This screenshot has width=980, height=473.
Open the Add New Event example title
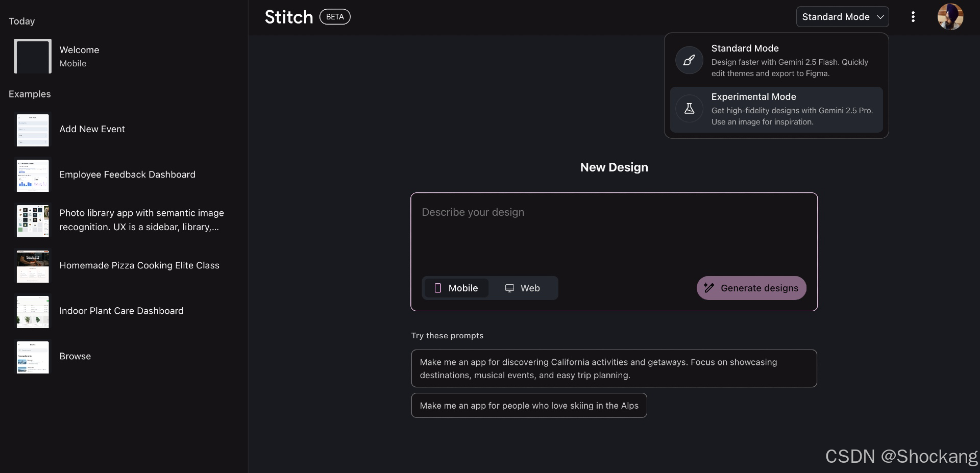coord(92,129)
